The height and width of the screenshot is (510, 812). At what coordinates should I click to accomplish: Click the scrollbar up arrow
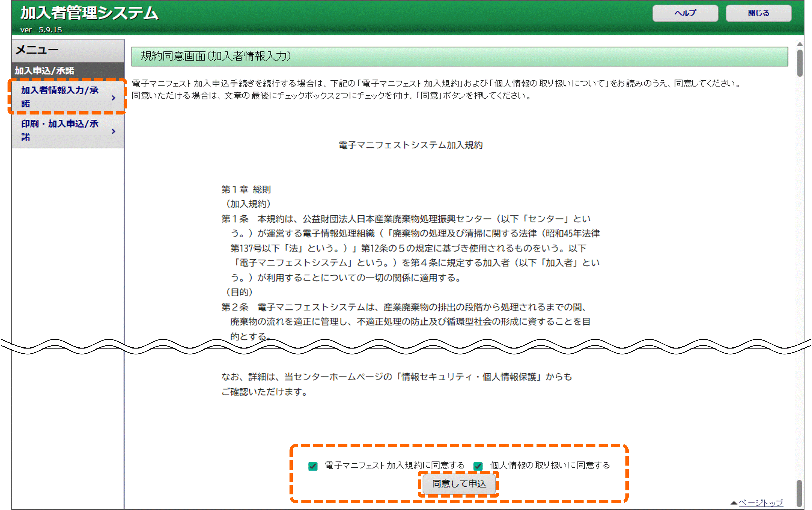800,44
